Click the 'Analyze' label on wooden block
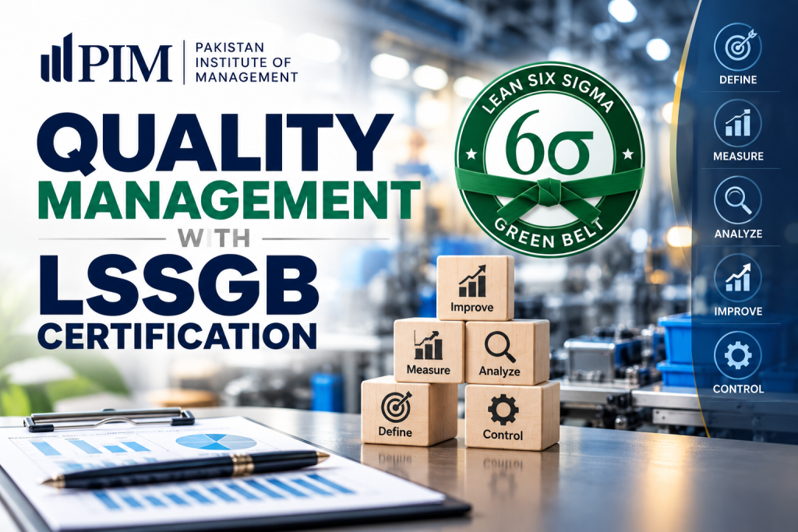This screenshot has width=798, height=532. (x=500, y=372)
